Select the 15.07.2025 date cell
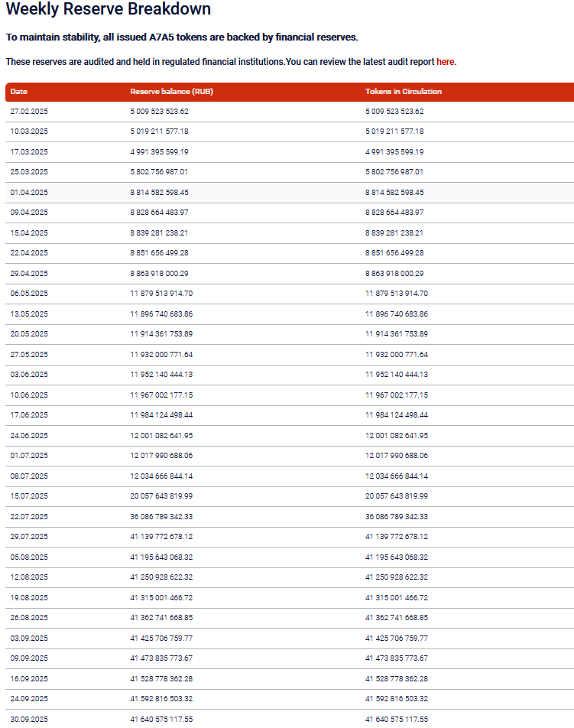 pyautogui.click(x=29, y=496)
